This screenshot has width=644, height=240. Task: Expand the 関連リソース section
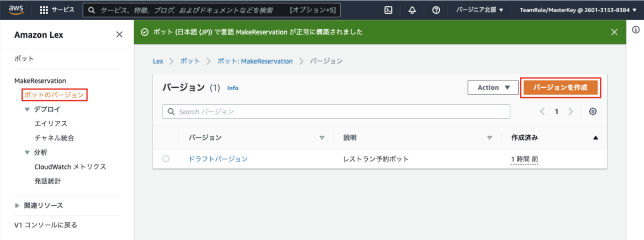(18, 205)
